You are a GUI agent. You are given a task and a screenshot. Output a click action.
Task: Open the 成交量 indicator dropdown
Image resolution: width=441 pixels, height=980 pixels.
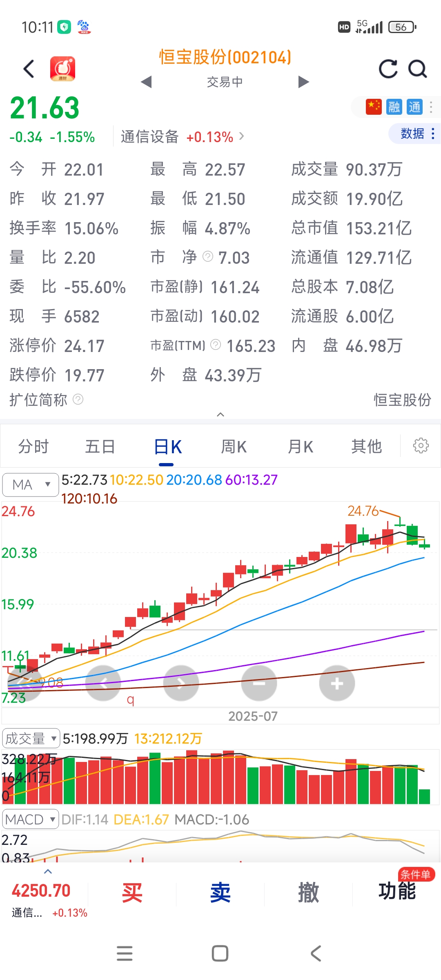tap(31, 738)
